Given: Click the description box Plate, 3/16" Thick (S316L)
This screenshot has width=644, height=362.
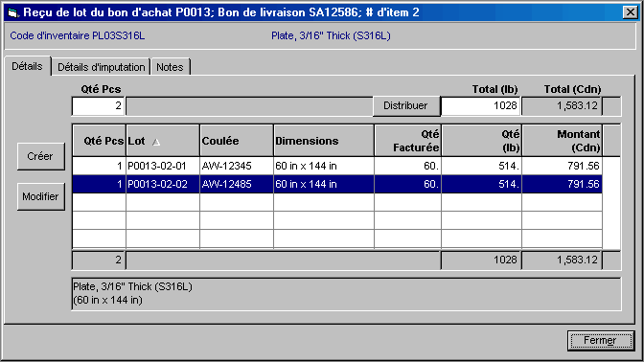Looking at the screenshot, I should coord(346,294).
